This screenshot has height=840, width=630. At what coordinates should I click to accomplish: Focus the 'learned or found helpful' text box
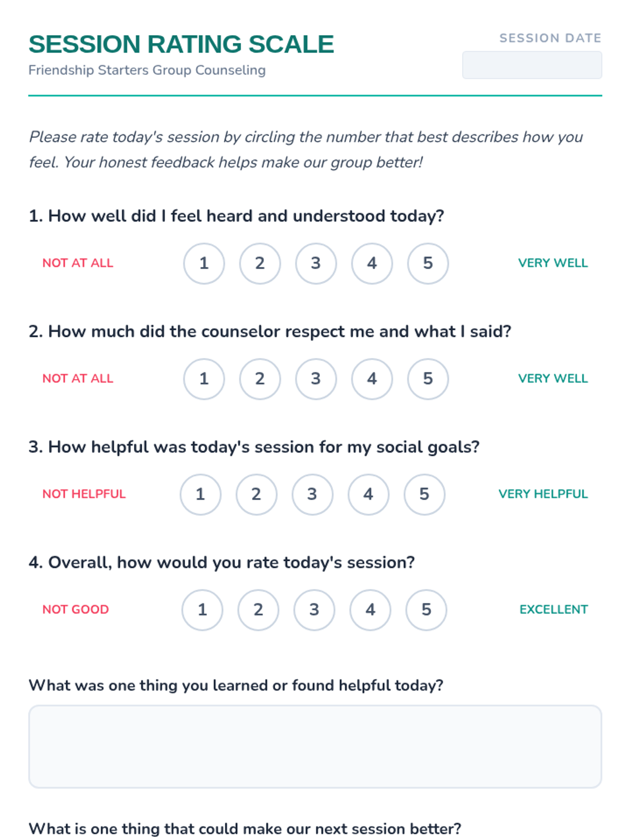(315, 746)
